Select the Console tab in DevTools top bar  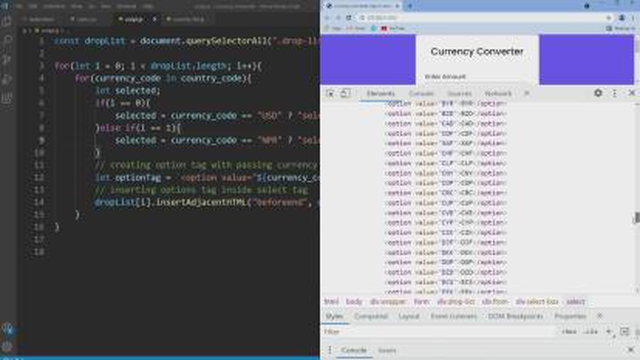coord(421,93)
